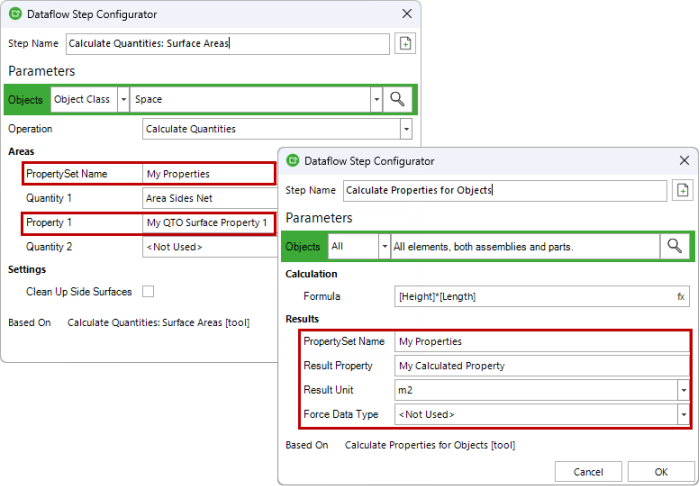Click the Quantity 2 field showing Not Used
This screenshot has width=700, height=486.
pyautogui.click(x=210, y=247)
